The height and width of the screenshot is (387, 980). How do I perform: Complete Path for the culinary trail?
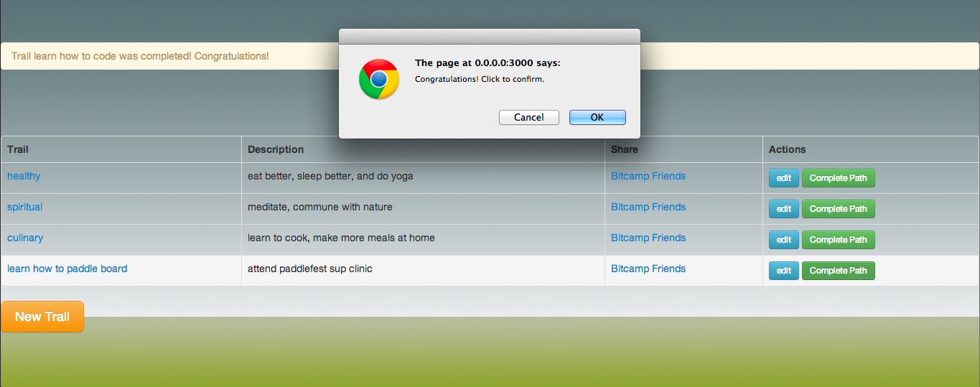[838, 240]
